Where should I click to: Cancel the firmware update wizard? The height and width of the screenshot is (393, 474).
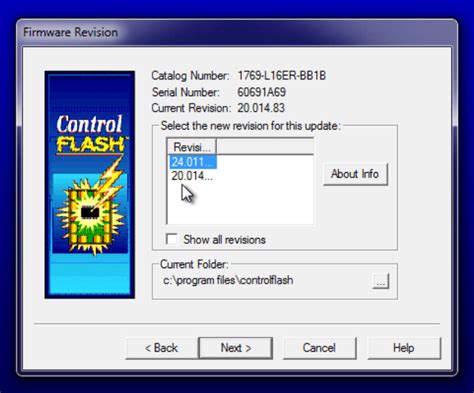point(319,348)
